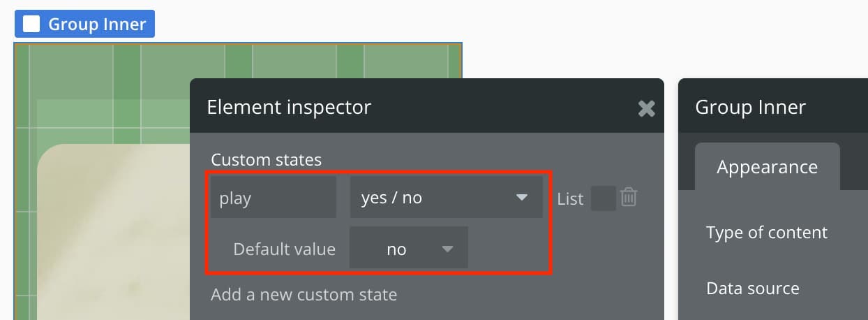Select the Group Inner blue label tag

pyautogui.click(x=84, y=24)
